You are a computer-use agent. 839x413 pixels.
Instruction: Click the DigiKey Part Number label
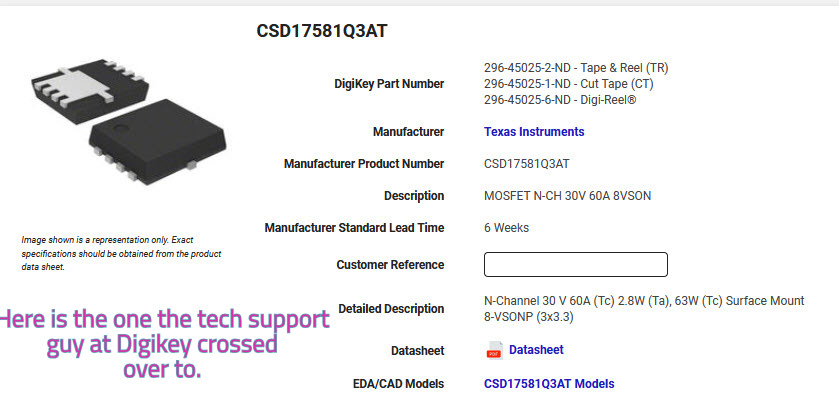389,84
